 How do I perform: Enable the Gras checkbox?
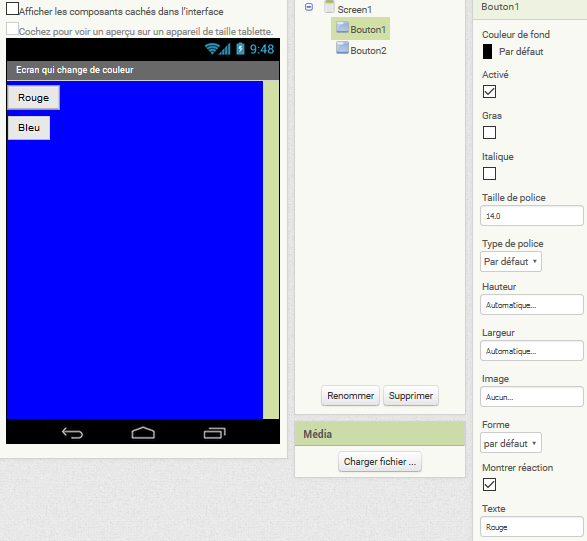(x=489, y=133)
